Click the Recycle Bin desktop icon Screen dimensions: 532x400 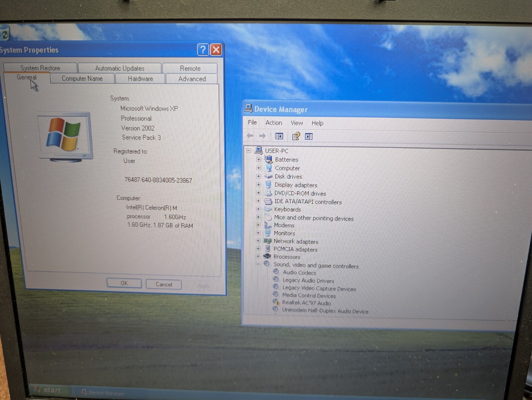[5, 34]
